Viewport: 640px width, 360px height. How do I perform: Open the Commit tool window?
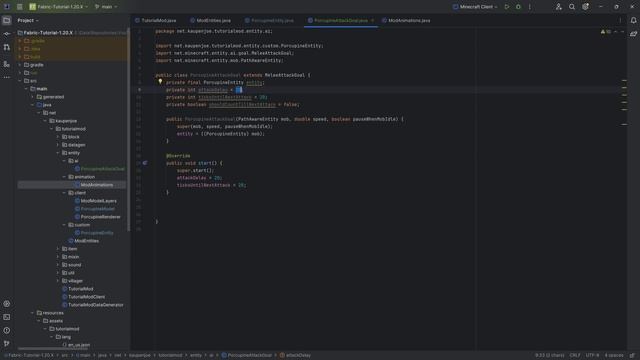[7, 34]
